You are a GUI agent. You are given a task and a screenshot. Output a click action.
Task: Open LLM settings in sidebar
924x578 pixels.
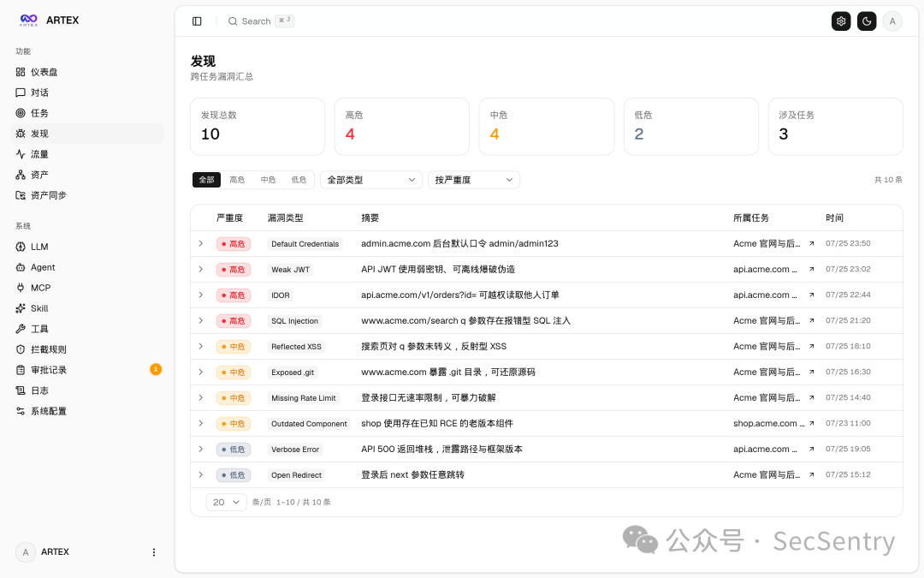point(87,247)
